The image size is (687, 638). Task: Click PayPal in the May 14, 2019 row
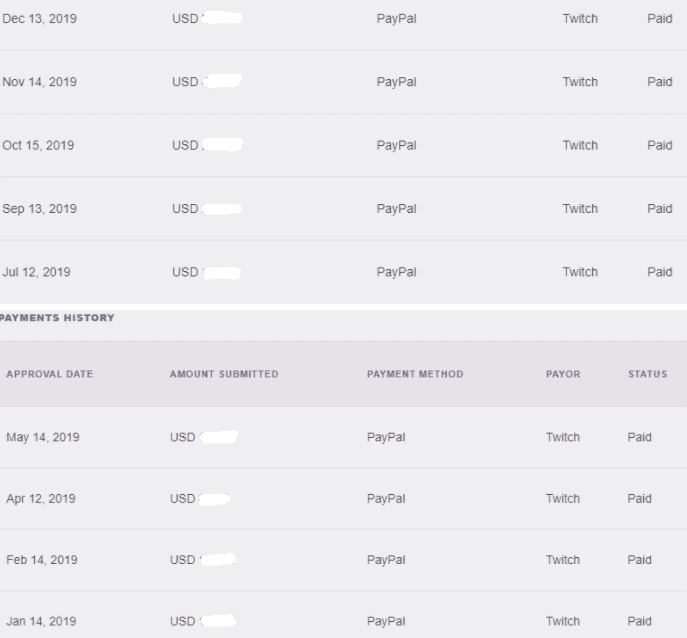click(x=386, y=437)
